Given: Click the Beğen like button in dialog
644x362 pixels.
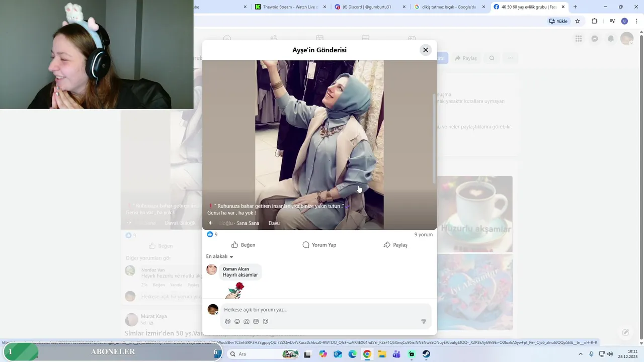Looking at the screenshot, I should coord(244,245).
